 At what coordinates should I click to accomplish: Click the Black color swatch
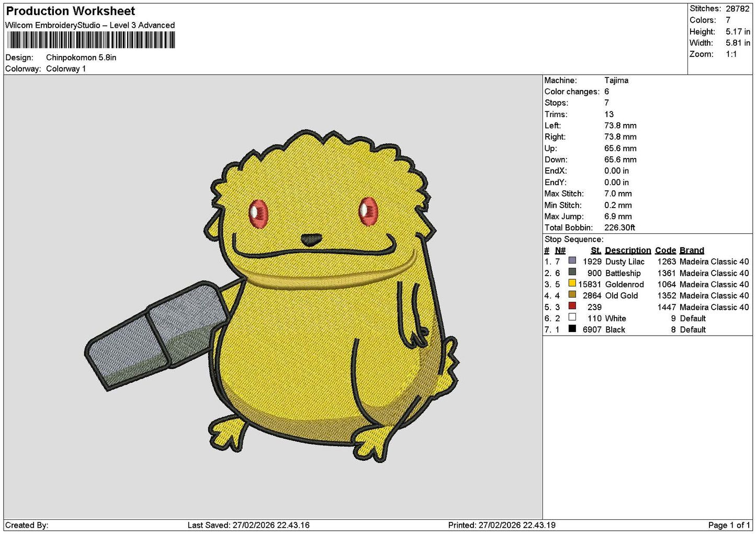(572, 328)
